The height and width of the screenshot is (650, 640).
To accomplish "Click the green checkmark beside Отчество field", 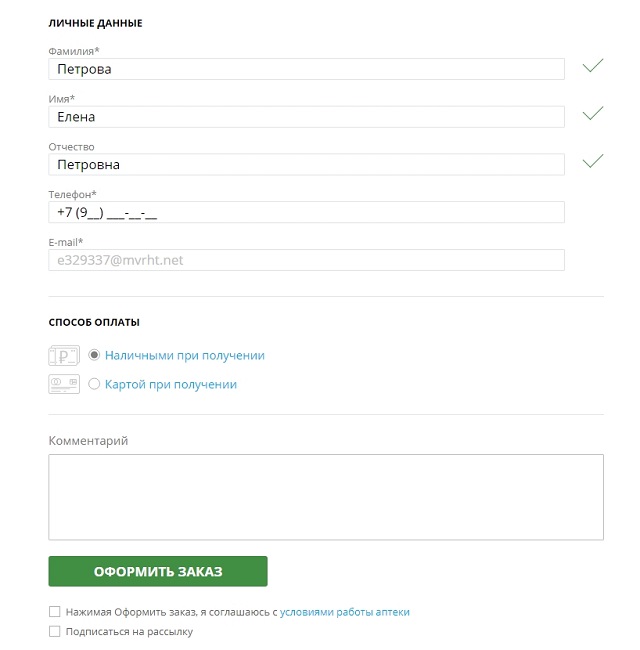I will pos(593,160).
